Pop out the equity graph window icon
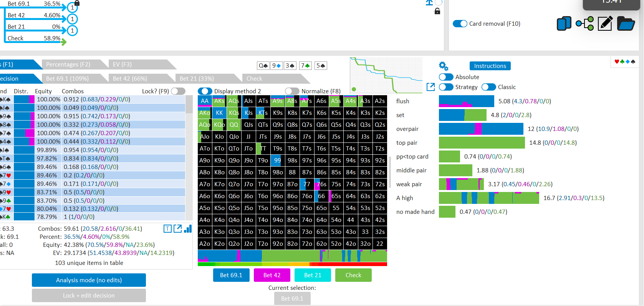This screenshot has width=644, height=306. (x=431, y=87)
